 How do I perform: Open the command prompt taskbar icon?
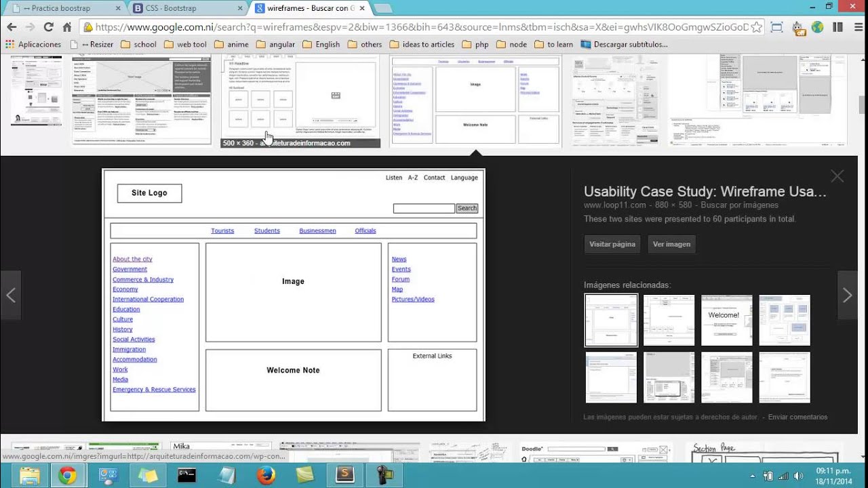(x=186, y=475)
